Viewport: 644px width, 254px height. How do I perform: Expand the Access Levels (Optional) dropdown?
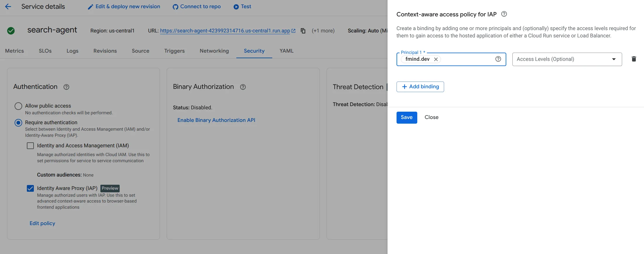[567, 59]
